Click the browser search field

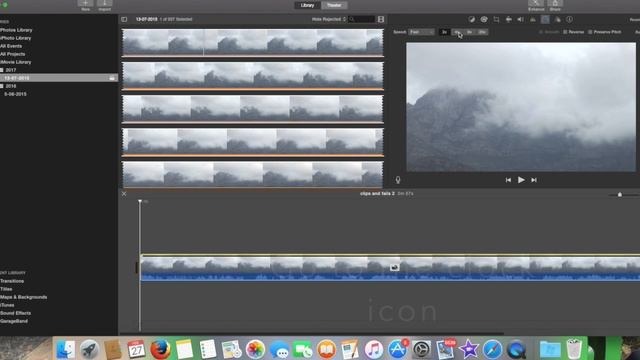tap(362, 19)
